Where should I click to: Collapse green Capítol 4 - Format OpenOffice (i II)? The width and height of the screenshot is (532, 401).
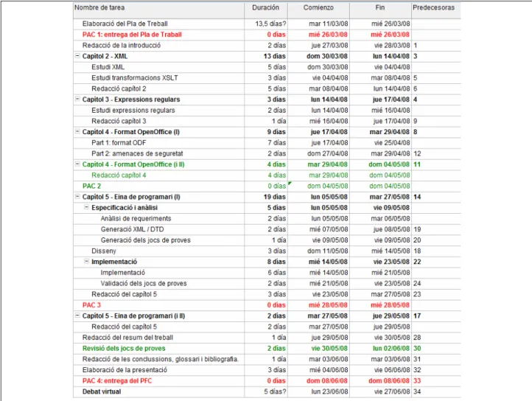click(x=77, y=164)
